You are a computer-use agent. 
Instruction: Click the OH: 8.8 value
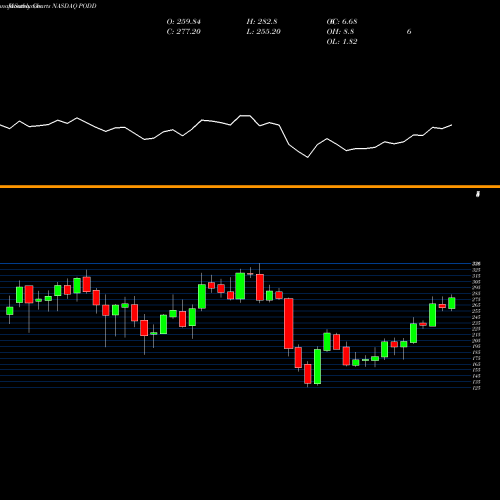pyautogui.click(x=340, y=32)
